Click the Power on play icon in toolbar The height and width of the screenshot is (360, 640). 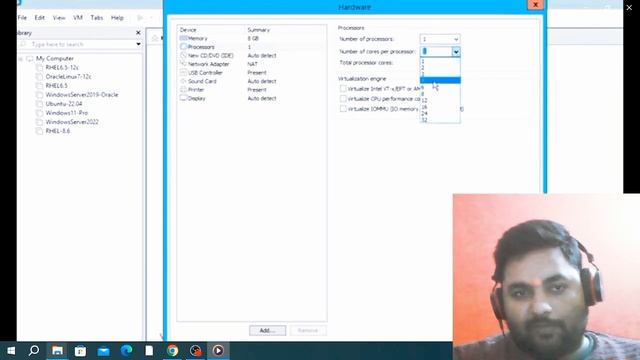coord(140,18)
